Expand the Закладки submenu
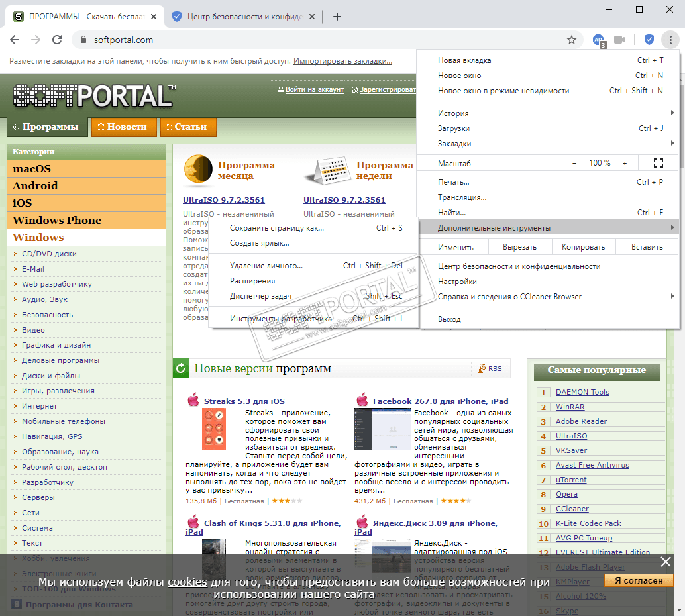 coord(548,144)
